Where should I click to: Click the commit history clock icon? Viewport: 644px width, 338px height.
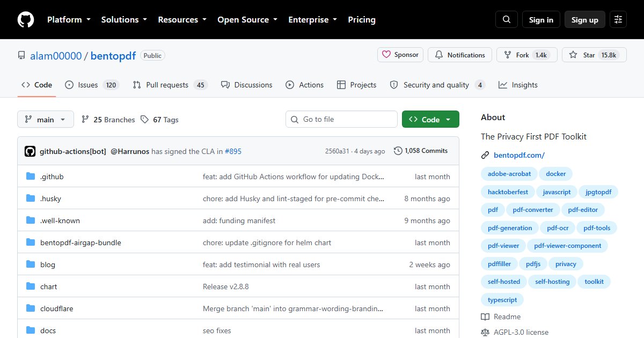398,151
